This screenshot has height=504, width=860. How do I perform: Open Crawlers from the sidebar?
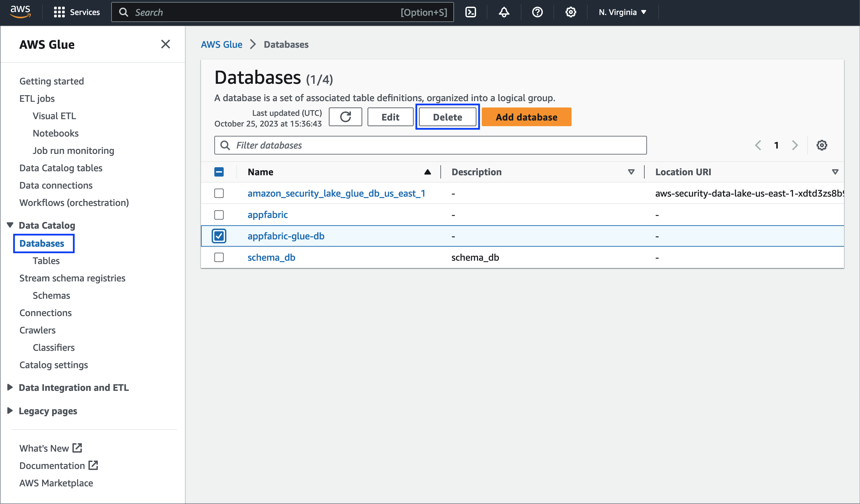click(37, 330)
